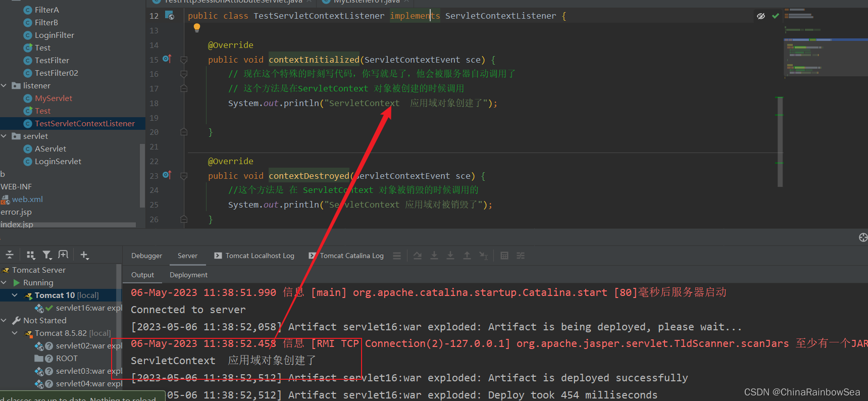Click the override gutter icon on line 23
868x401 pixels.
coord(167,175)
